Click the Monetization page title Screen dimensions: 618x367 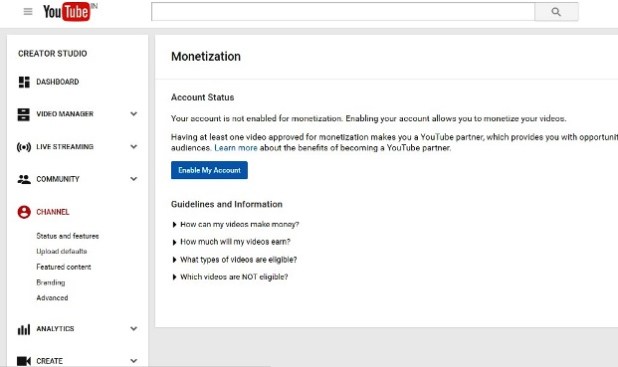(206, 57)
